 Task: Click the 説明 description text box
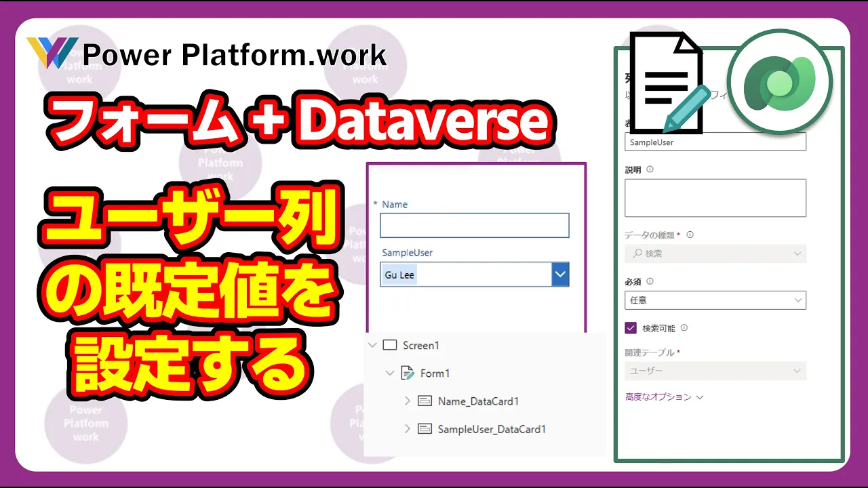point(715,198)
